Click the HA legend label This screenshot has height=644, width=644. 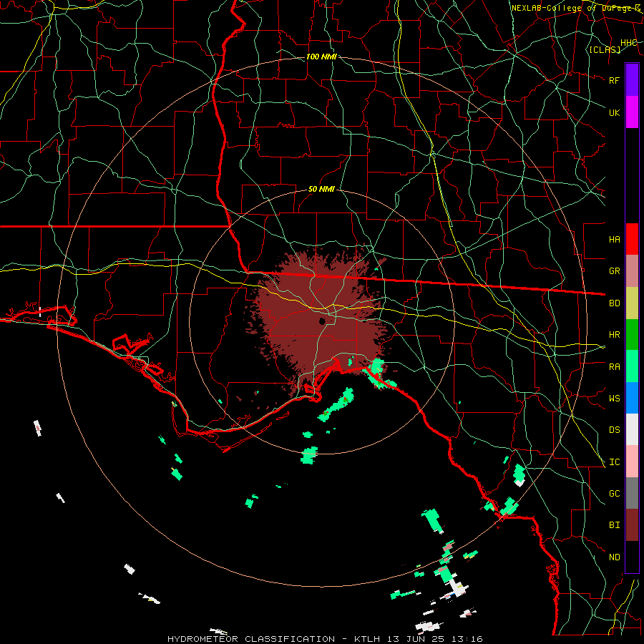615,239
